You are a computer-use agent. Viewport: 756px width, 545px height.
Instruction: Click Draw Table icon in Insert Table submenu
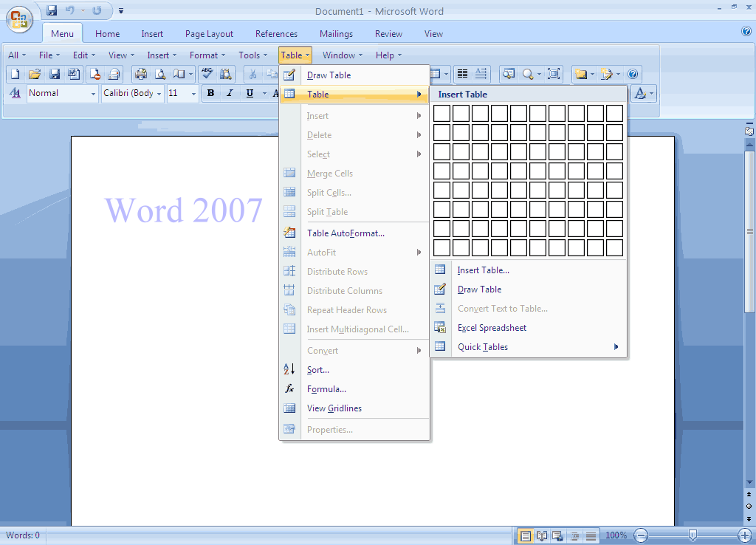[x=440, y=289]
